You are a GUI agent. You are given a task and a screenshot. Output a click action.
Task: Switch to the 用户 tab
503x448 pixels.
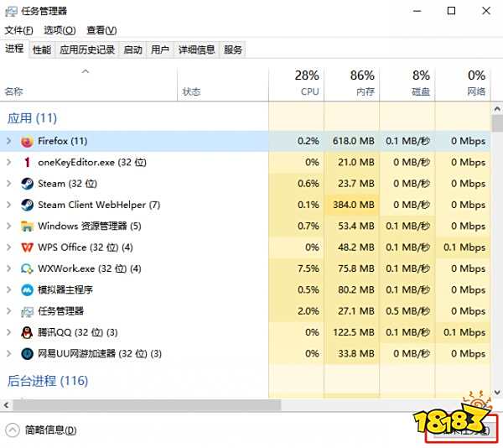click(x=160, y=49)
